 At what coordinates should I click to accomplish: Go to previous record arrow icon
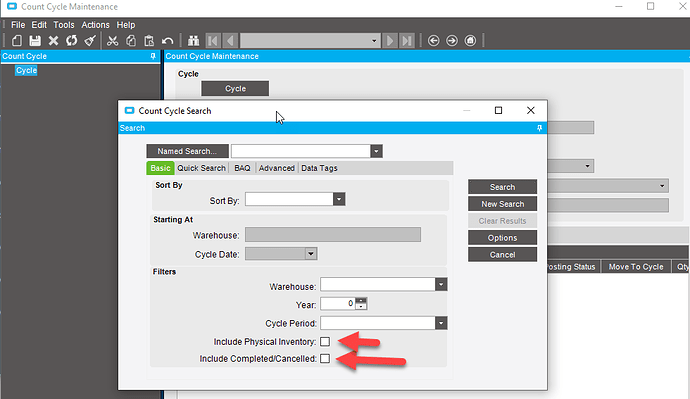(x=230, y=41)
